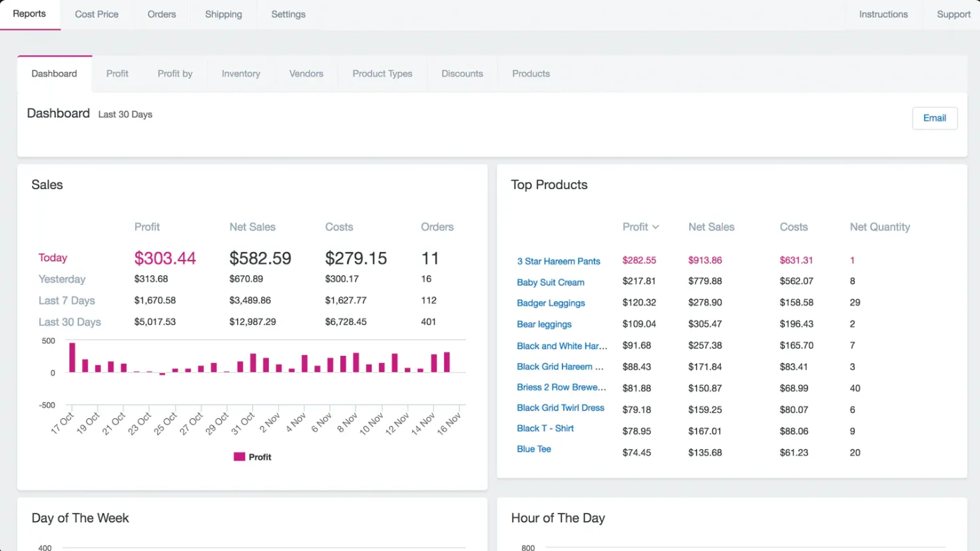Image resolution: width=980 pixels, height=551 pixels.
Task: Click the $12,987.29 net sales value
Action: pyautogui.click(x=252, y=322)
